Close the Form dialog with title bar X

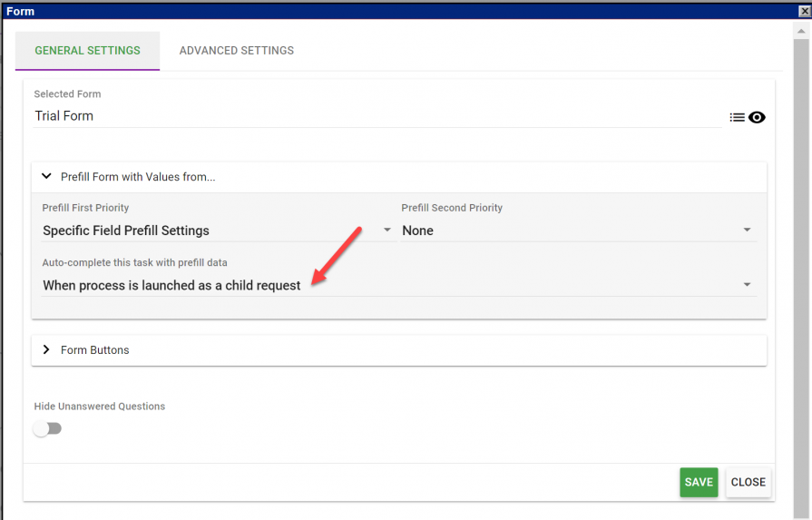tap(803, 11)
